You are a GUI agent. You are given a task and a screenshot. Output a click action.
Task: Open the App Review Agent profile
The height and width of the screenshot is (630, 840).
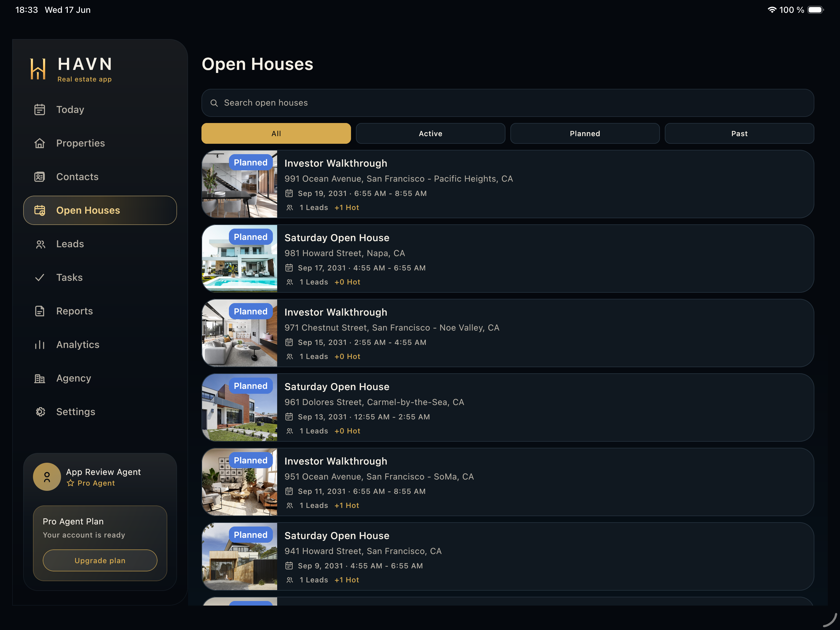coord(100,477)
